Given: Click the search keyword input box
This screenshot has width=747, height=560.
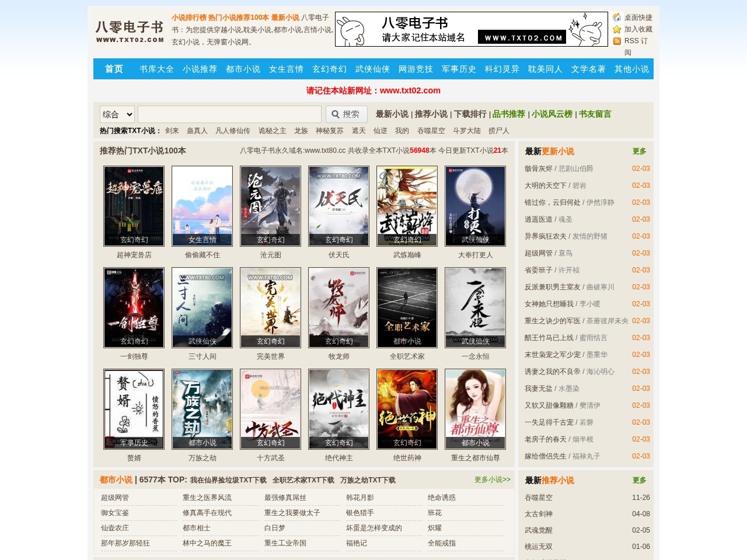Looking at the screenshot, I should [229, 114].
